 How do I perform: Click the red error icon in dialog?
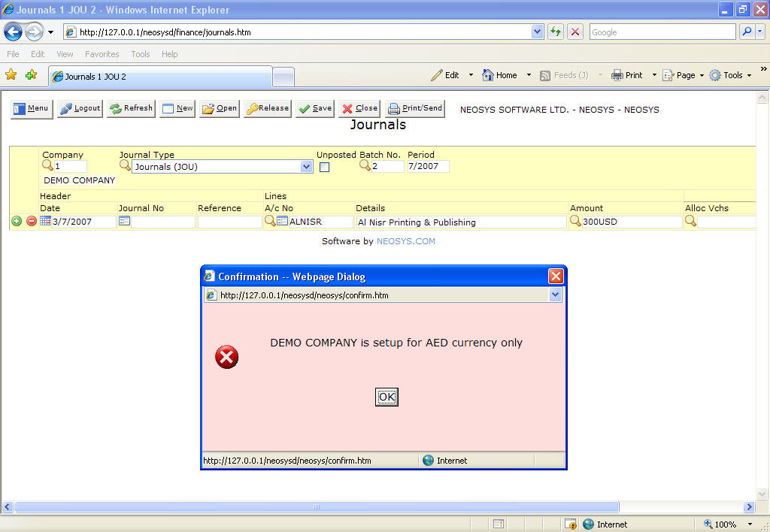click(227, 357)
